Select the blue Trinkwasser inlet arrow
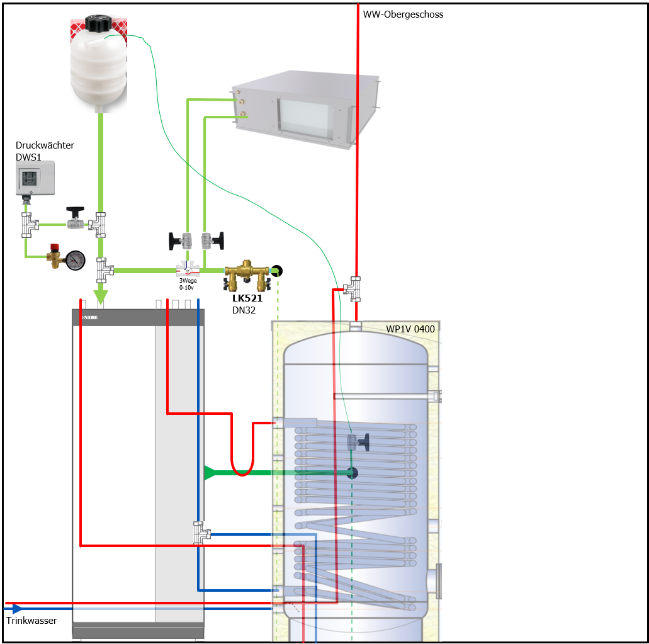Viewport: 649px width, 644px height. tap(17, 609)
